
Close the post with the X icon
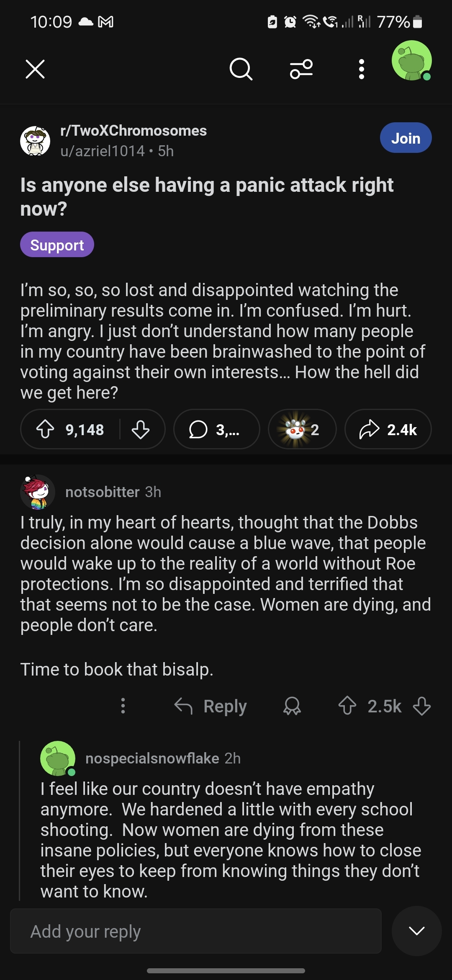click(35, 69)
